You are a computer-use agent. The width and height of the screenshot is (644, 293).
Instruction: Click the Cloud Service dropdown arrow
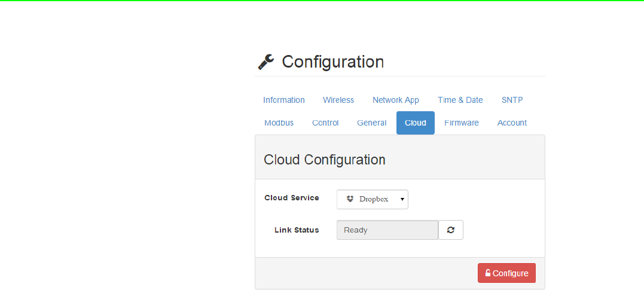[x=402, y=199]
